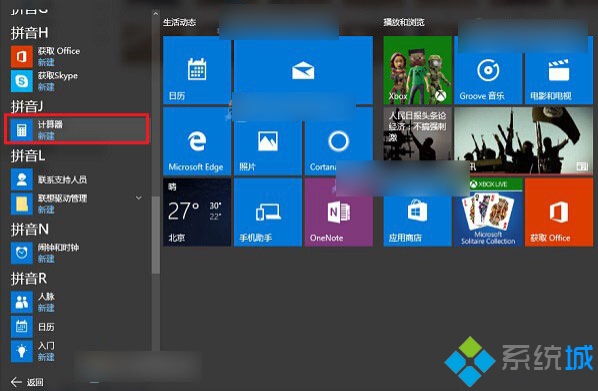Jump via the 拼音N group header

click(x=29, y=229)
